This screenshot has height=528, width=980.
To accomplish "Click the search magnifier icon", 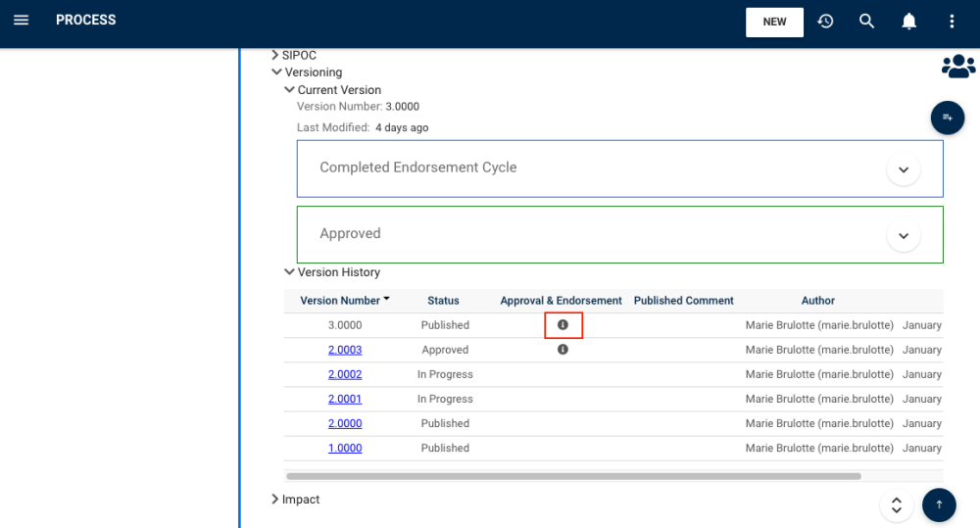I will click(x=866, y=22).
